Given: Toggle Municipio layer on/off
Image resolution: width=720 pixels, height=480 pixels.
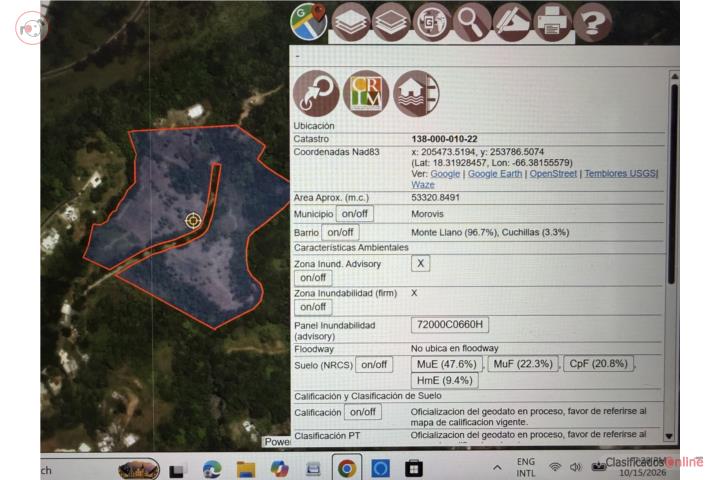Looking at the screenshot, I should click(x=354, y=214).
